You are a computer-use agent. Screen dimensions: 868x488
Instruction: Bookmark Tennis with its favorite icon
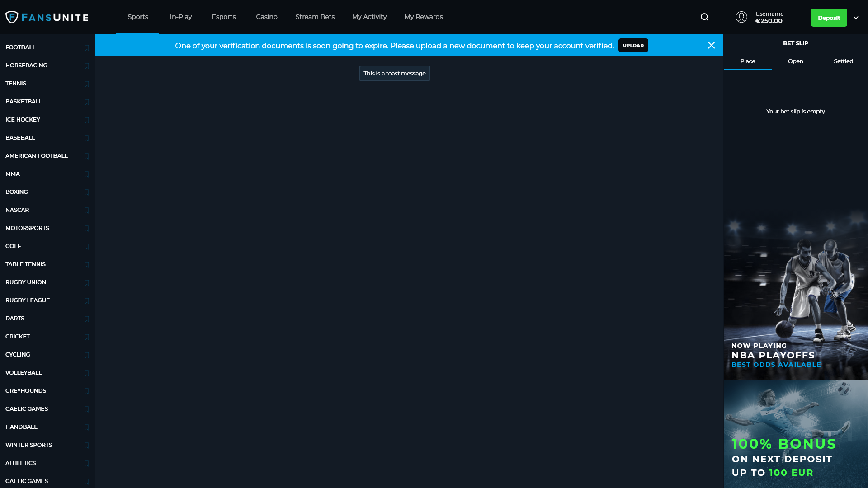tap(87, 84)
